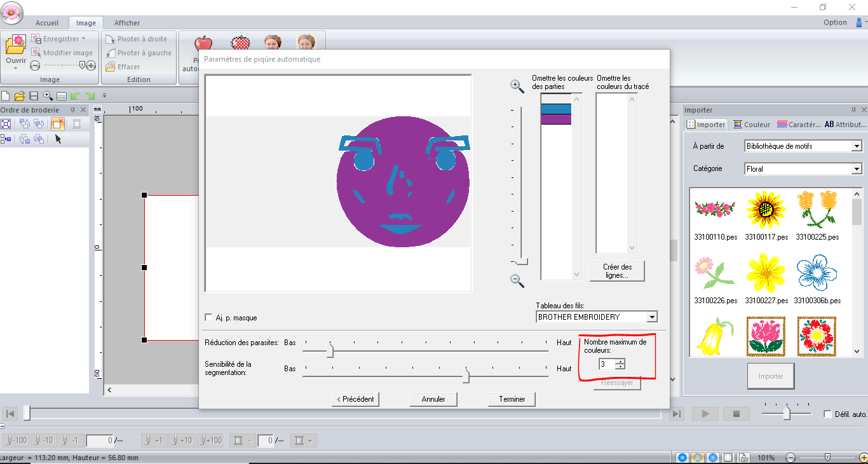This screenshot has width=868, height=464.
Task: Click the play simulation button
Action: 705,414
